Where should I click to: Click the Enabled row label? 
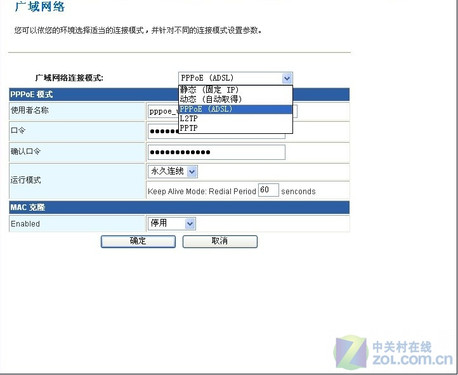[25, 224]
